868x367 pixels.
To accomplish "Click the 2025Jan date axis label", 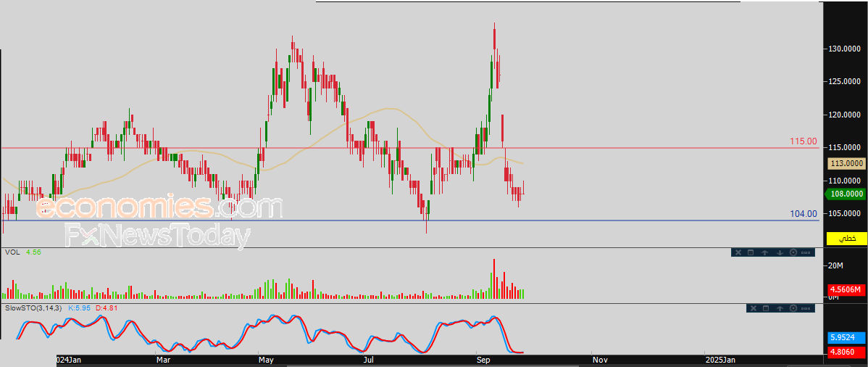I will (721, 360).
